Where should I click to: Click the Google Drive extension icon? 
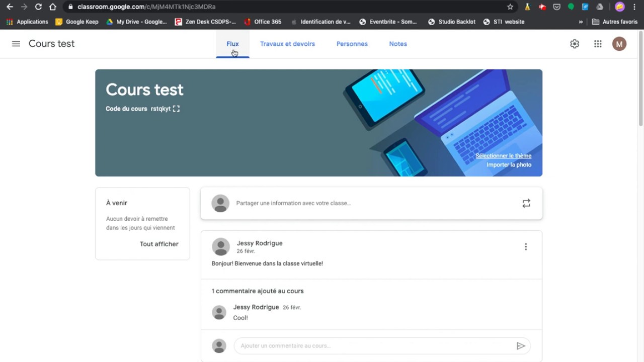coord(600,7)
